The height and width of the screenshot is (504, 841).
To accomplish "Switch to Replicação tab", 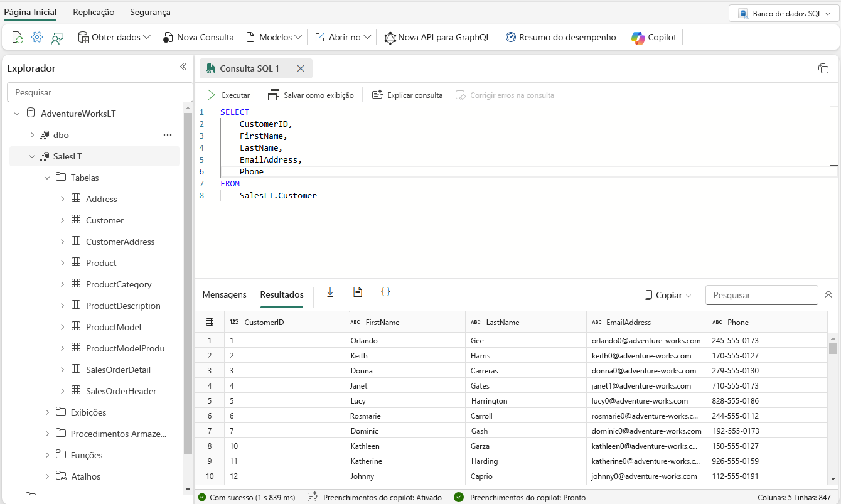I will tap(94, 12).
